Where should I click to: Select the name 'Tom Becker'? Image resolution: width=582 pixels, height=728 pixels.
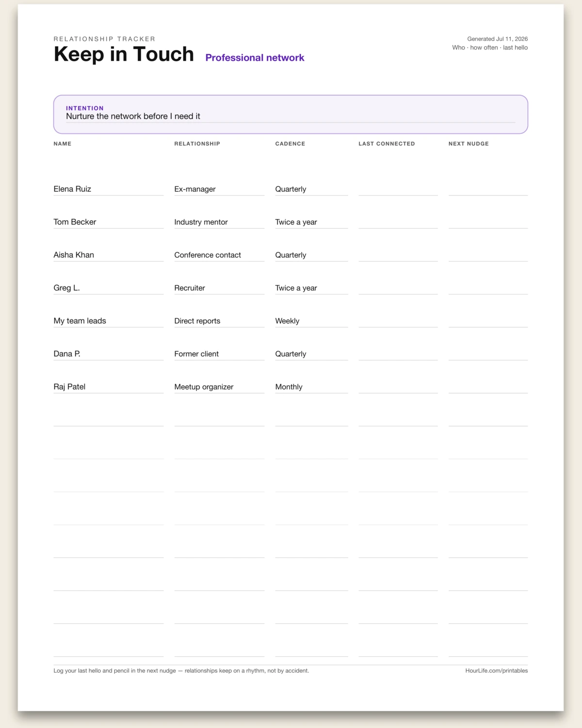tap(75, 222)
